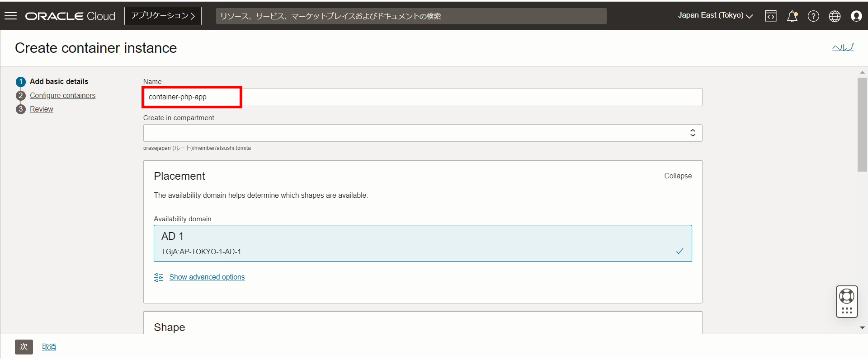This screenshot has width=868, height=359.
Task: Click the Availability domain label
Action: [183, 219]
